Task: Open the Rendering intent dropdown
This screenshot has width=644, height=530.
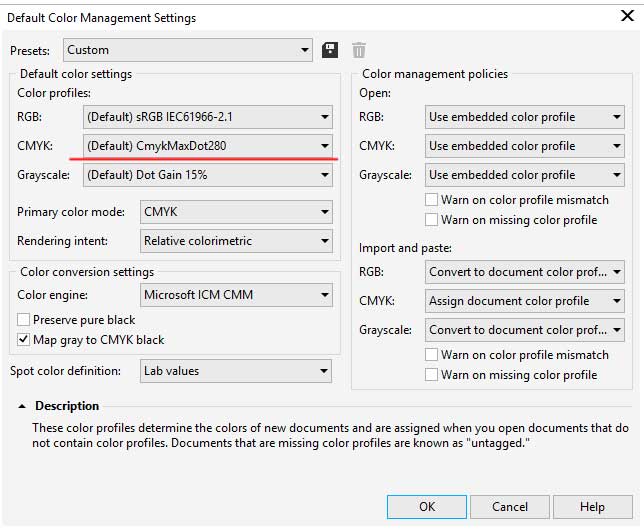Action: point(236,241)
